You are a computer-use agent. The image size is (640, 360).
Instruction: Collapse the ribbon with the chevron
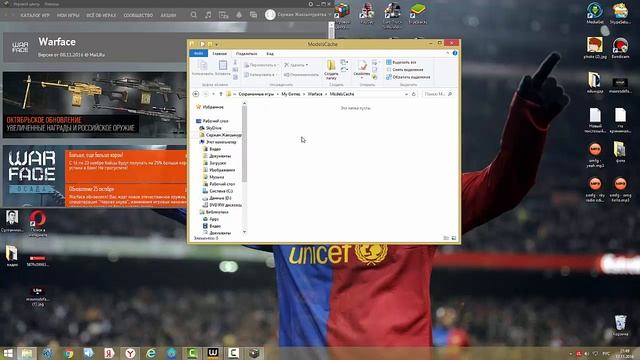coord(447,53)
